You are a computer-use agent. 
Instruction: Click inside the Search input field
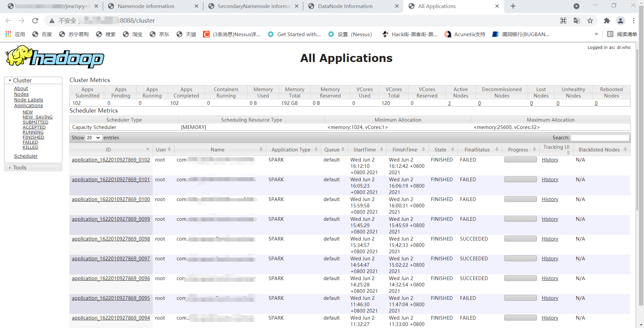tap(600, 138)
